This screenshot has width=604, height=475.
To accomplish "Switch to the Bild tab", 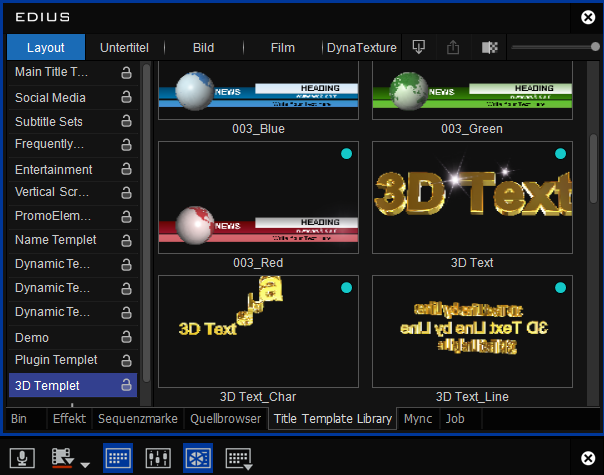I will click(x=203, y=47).
